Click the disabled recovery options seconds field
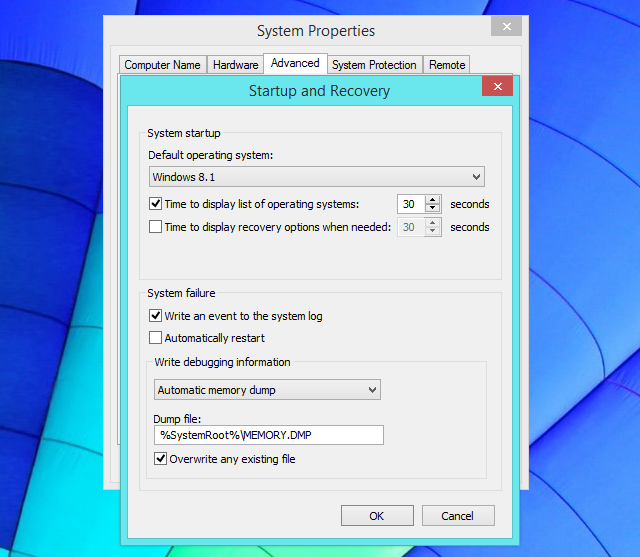This screenshot has width=640, height=557. [x=411, y=227]
